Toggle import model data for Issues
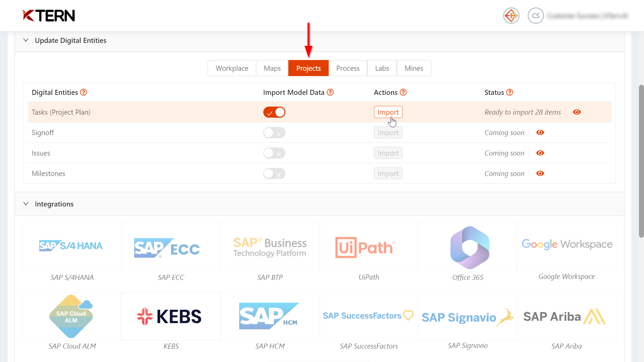 [x=274, y=153]
